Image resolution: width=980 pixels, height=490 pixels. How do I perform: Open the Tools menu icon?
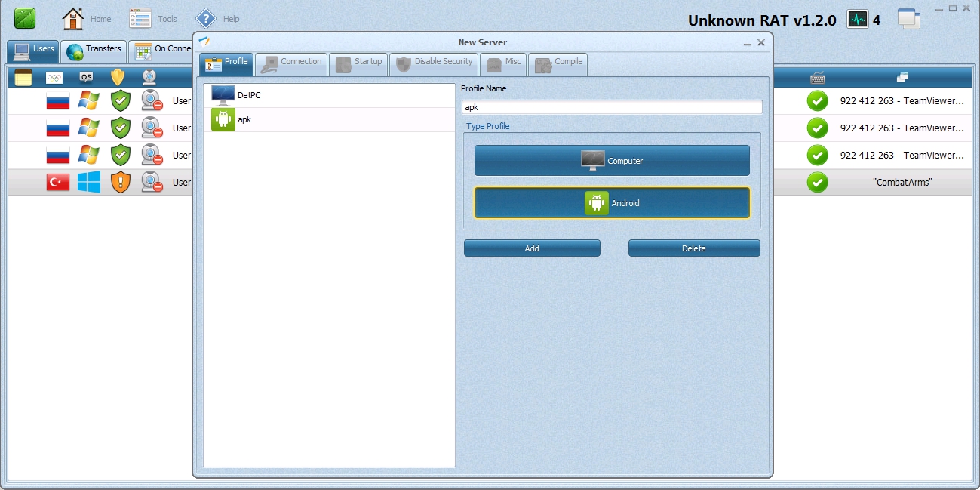(x=140, y=19)
